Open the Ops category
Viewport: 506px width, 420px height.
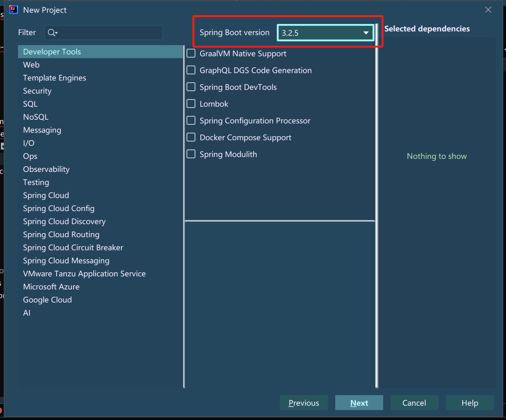tap(100, 156)
